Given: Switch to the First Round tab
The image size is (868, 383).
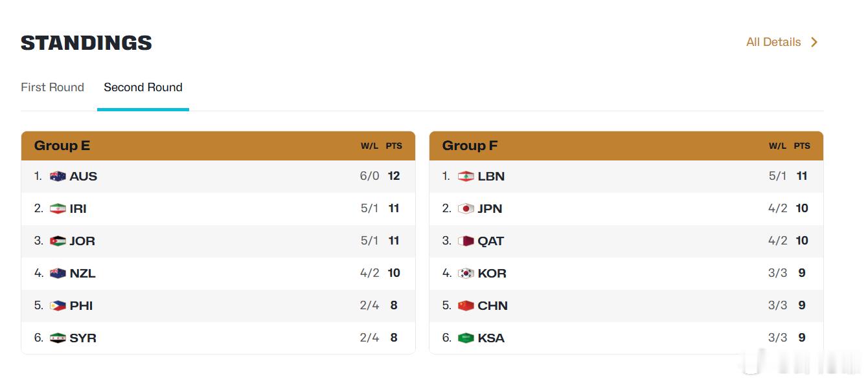Looking at the screenshot, I should [x=52, y=87].
